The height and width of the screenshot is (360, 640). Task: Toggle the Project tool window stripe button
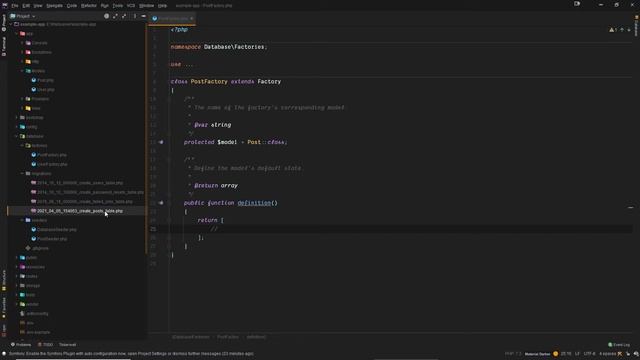(4, 23)
